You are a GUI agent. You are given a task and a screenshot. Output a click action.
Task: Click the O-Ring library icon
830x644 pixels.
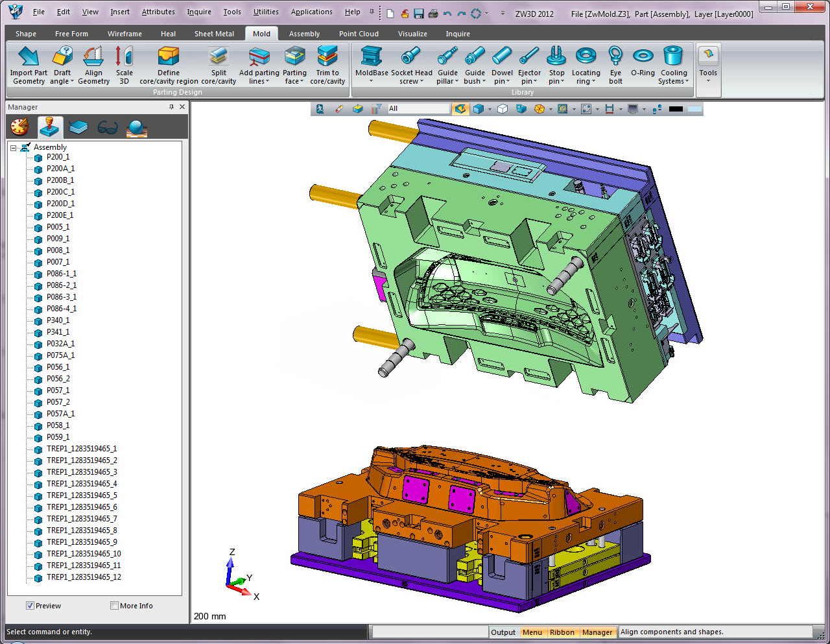643,57
